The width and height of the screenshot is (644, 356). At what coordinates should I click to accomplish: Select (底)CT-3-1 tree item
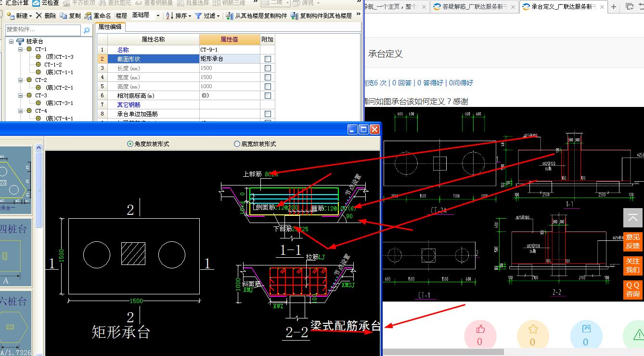(x=59, y=103)
